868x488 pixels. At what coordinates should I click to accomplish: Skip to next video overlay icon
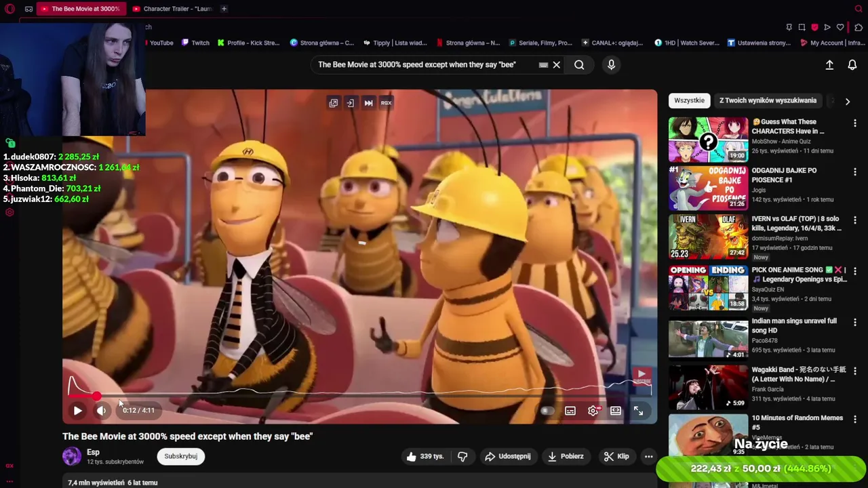[368, 103]
